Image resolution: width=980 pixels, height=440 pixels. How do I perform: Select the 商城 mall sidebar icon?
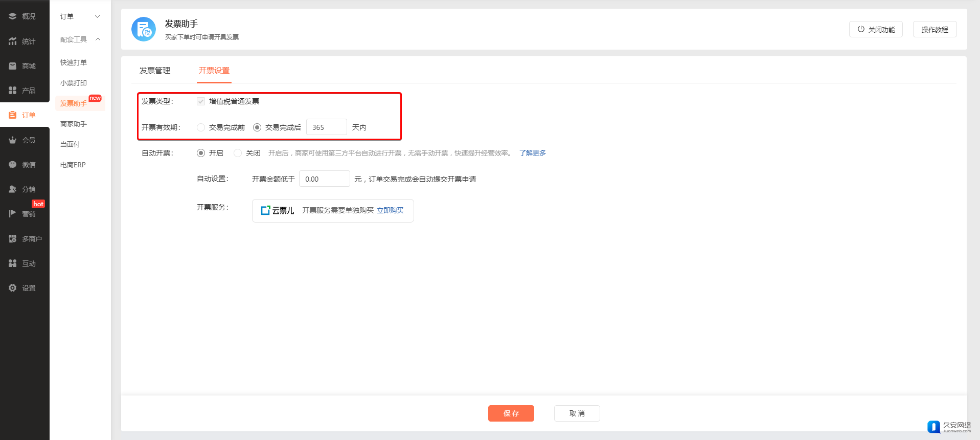(13, 66)
